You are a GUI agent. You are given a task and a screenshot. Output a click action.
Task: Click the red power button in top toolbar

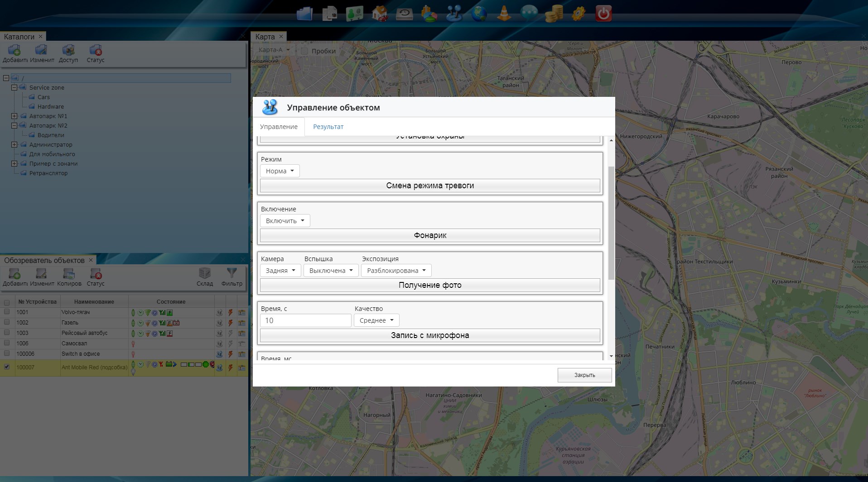pyautogui.click(x=603, y=14)
